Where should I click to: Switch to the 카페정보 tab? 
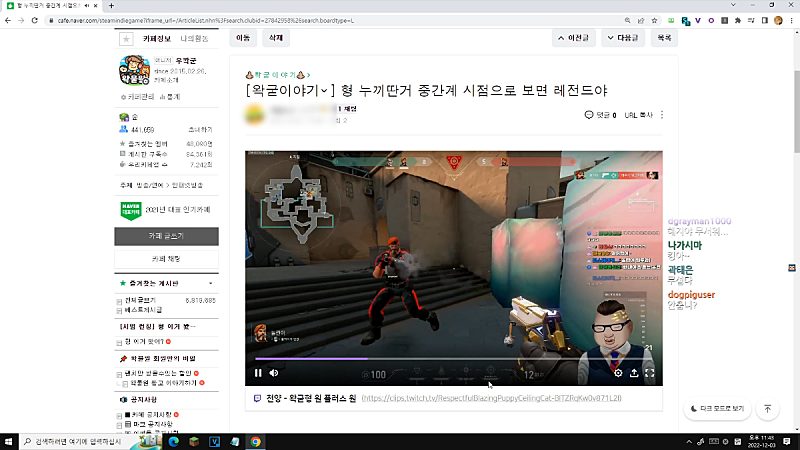tap(157, 39)
